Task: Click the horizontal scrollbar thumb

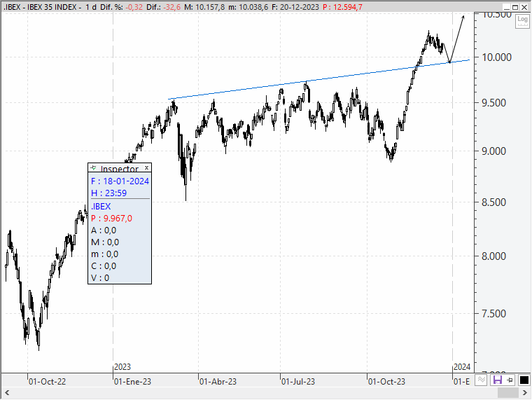Action: [x=507, y=393]
